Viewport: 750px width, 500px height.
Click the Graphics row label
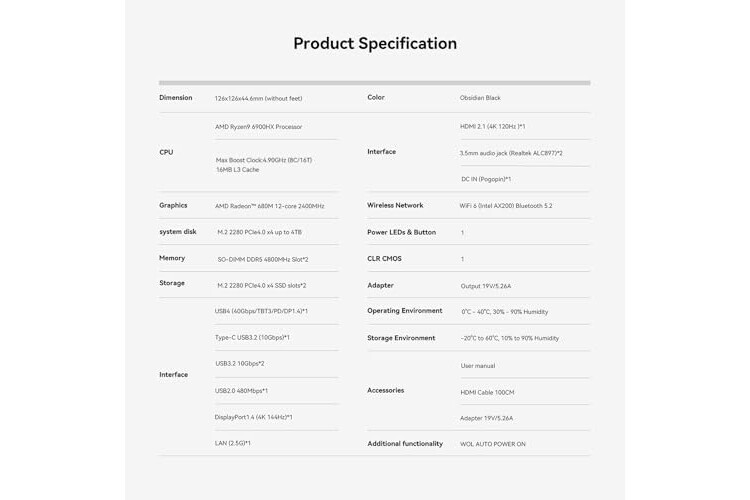(x=173, y=205)
